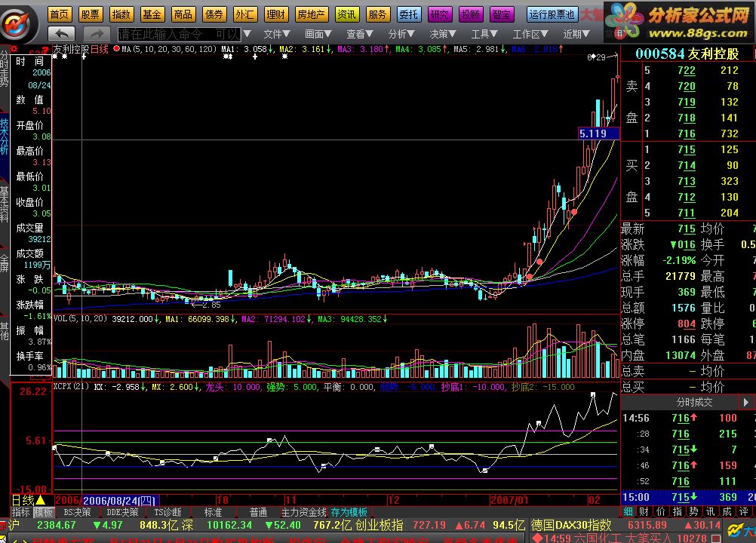Click the 创业板指 index in status bar
Viewport: 756px width, 543px height.
click(x=379, y=525)
